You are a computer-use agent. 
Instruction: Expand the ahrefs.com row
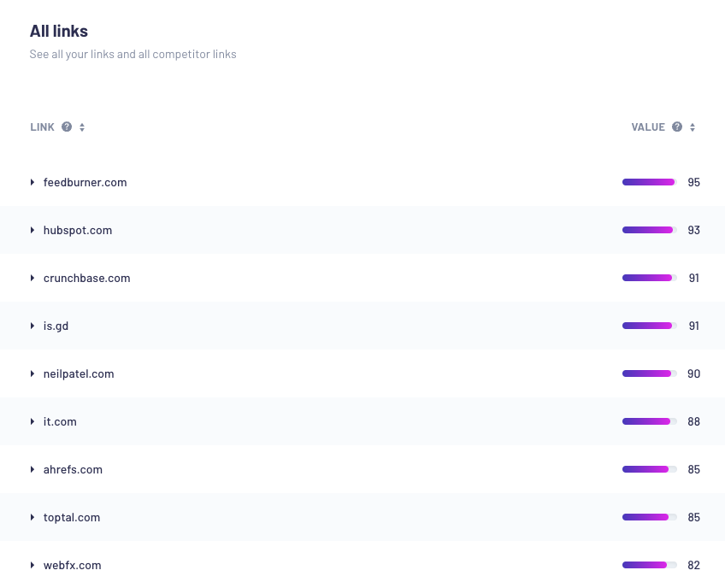[32, 469]
